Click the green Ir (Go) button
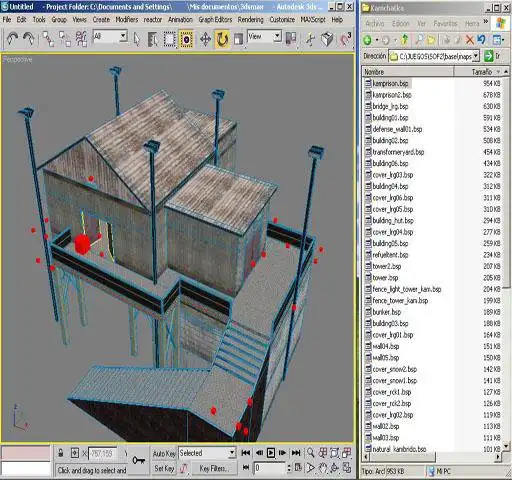This screenshot has width=512, height=480. (x=493, y=56)
